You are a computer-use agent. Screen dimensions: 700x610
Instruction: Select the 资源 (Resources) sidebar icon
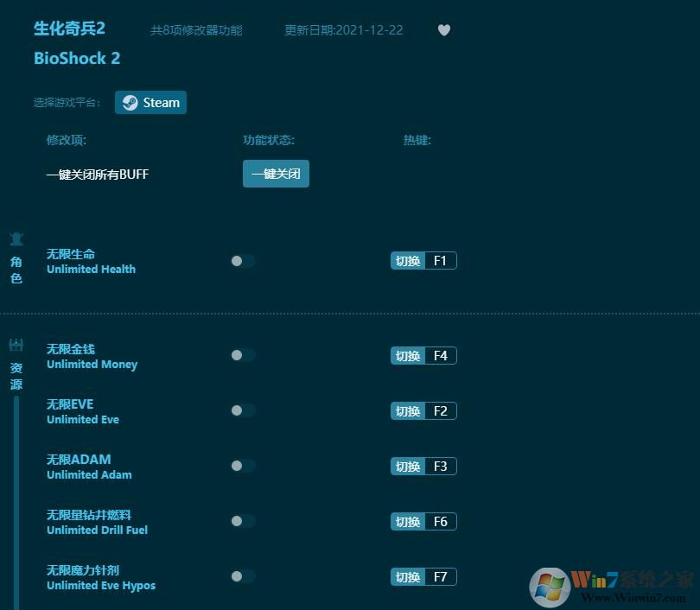(x=16, y=363)
